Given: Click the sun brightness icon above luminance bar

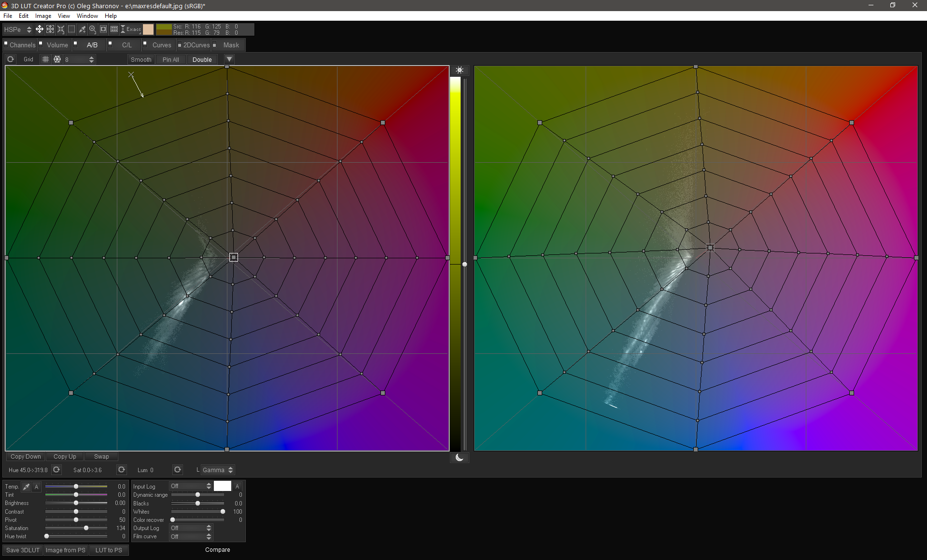Looking at the screenshot, I should [x=460, y=70].
